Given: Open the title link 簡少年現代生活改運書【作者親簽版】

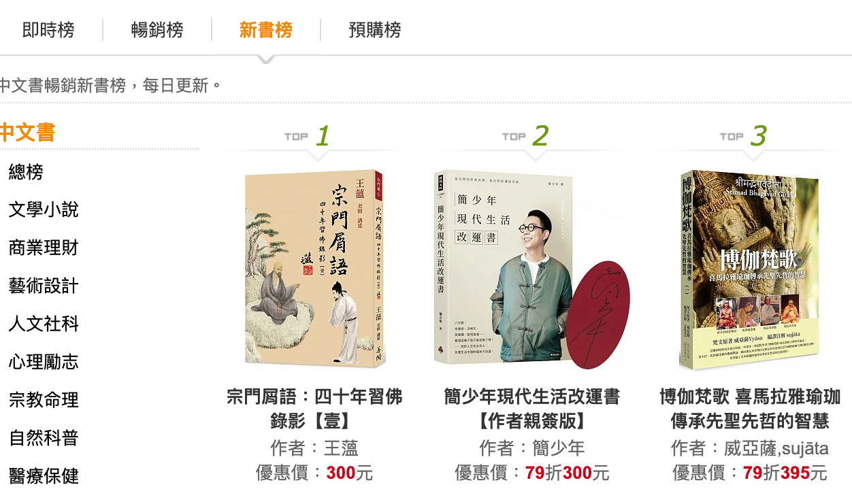Looking at the screenshot, I should point(532,409).
